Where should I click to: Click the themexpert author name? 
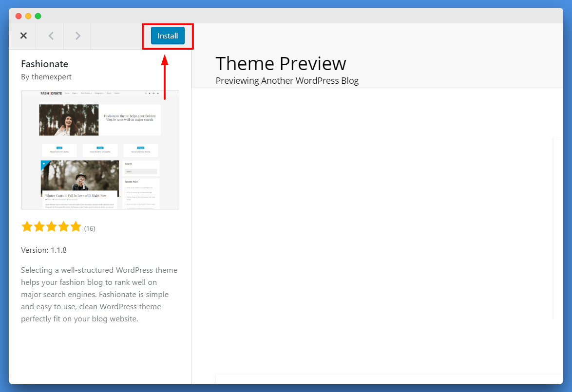(x=52, y=77)
